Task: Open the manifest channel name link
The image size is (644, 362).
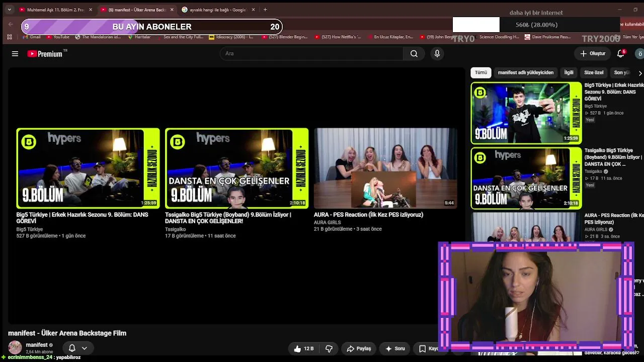Action: (37, 345)
